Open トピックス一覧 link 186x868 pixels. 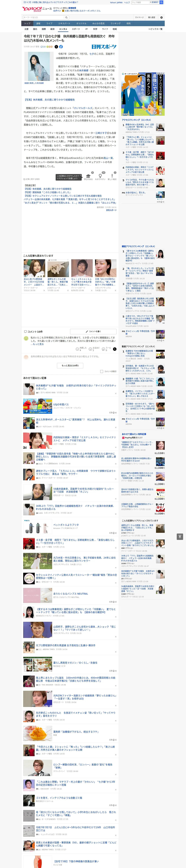pos(155,29)
